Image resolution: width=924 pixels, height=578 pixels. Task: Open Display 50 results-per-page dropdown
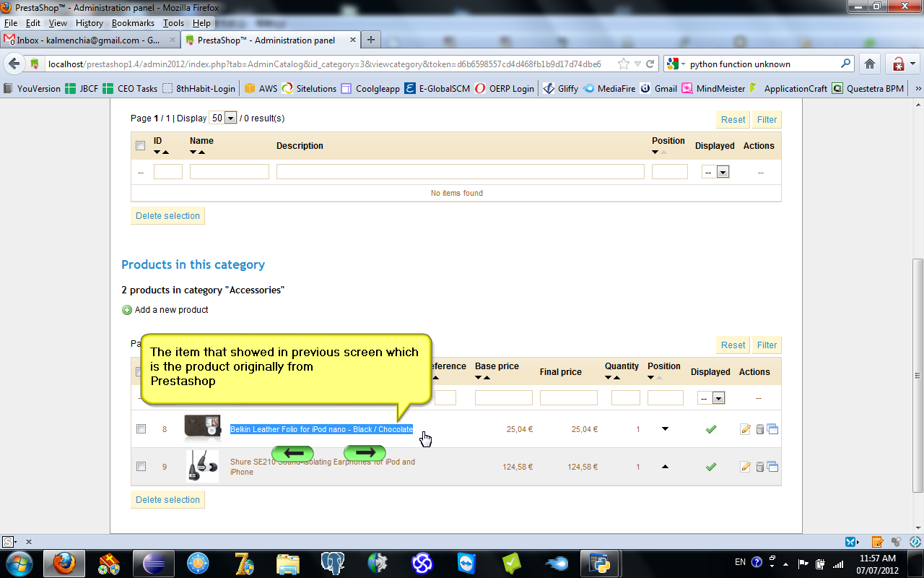[x=222, y=118]
